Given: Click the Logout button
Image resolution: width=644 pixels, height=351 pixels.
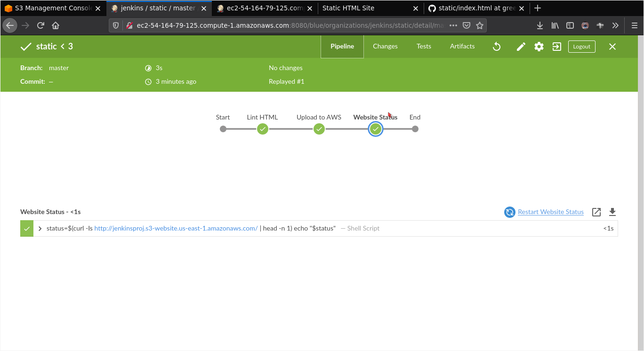Looking at the screenshot, I should 582,47.
